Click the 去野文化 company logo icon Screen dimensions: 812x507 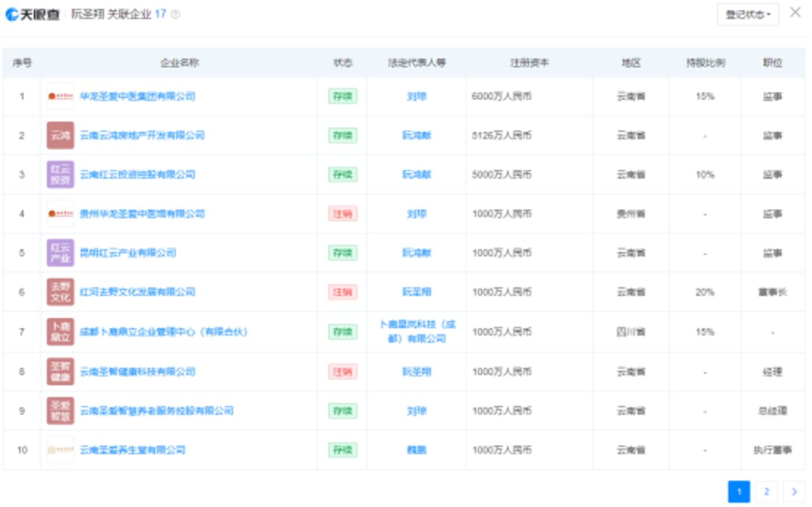pos(60,292)
